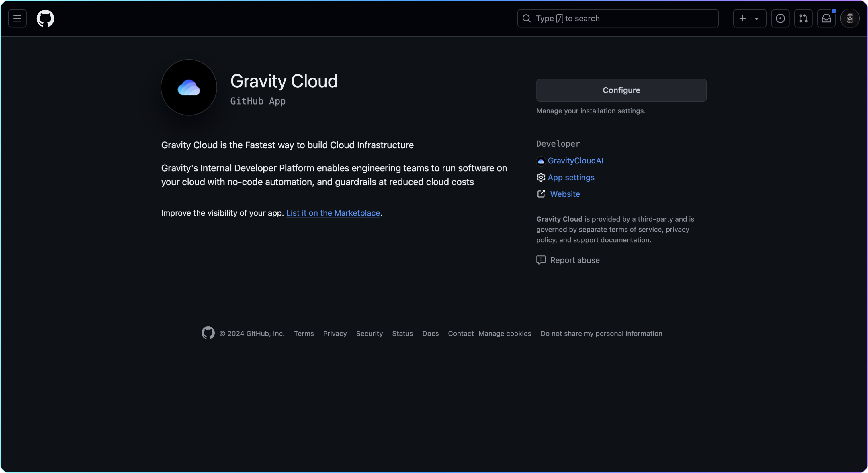Screen dimensions: 868x473
Task: Open the Issues icon in header
Action: 780,19
